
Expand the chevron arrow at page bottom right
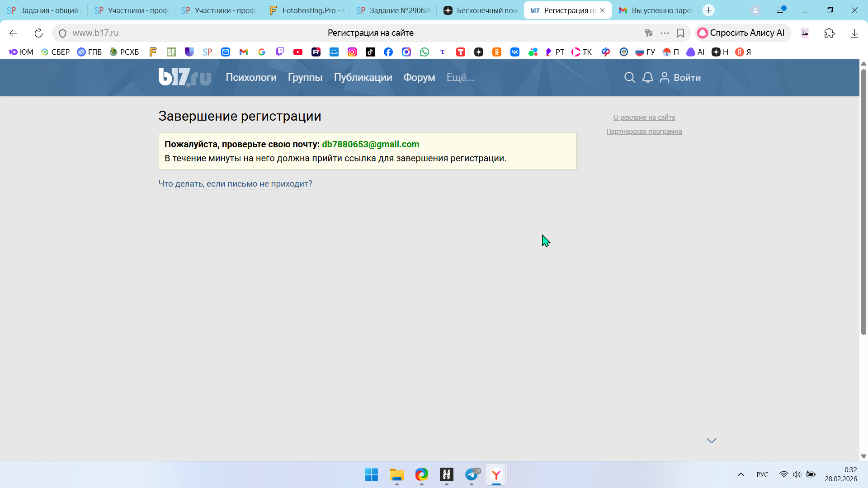coord(711,441)
